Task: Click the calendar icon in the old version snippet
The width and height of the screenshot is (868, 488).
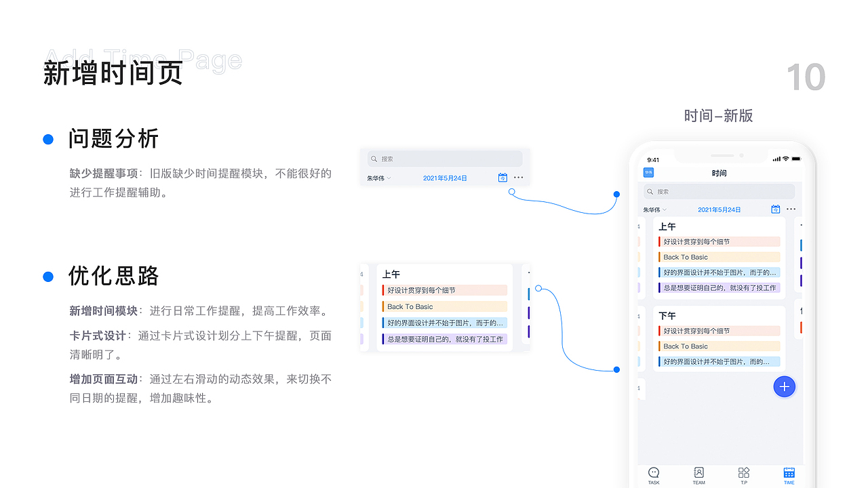Action: pyautogui.click(x=502, y=177)
